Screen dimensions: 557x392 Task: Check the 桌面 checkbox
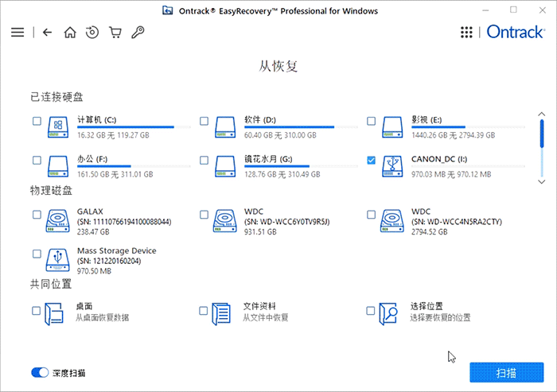37,311
